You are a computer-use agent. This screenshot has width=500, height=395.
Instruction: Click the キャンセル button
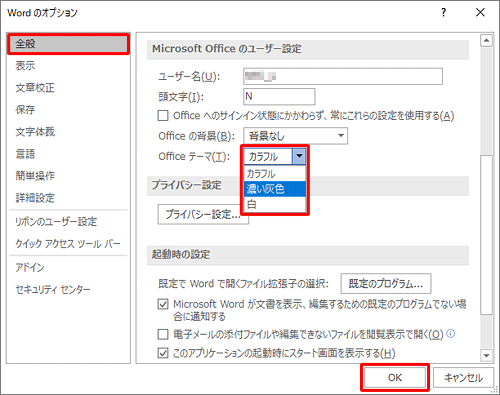pos(463,377)
